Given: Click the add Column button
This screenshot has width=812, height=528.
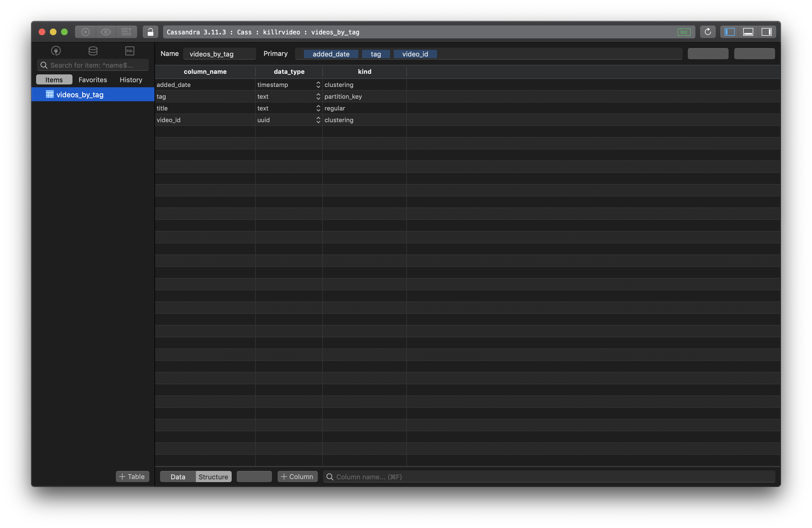Looking at the screenshot, I should (x=297, y=477).
